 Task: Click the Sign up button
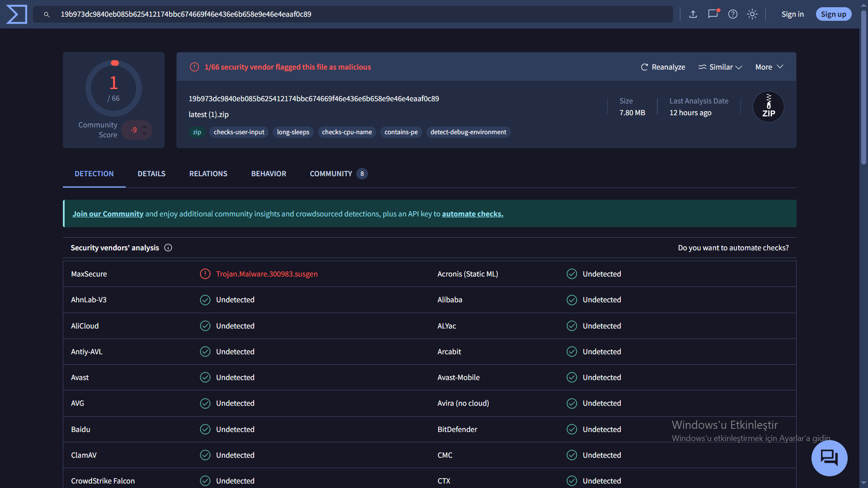coord(833,14)
